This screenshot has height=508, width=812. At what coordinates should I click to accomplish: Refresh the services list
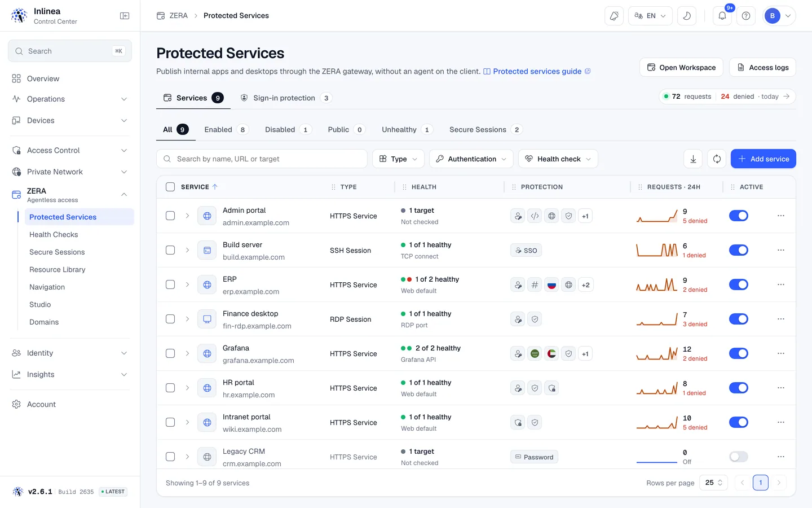point(717,159)
